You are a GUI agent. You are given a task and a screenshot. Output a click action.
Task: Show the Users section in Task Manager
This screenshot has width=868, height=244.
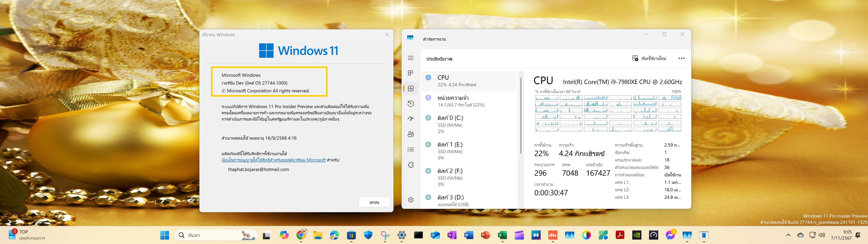[411, 134]
